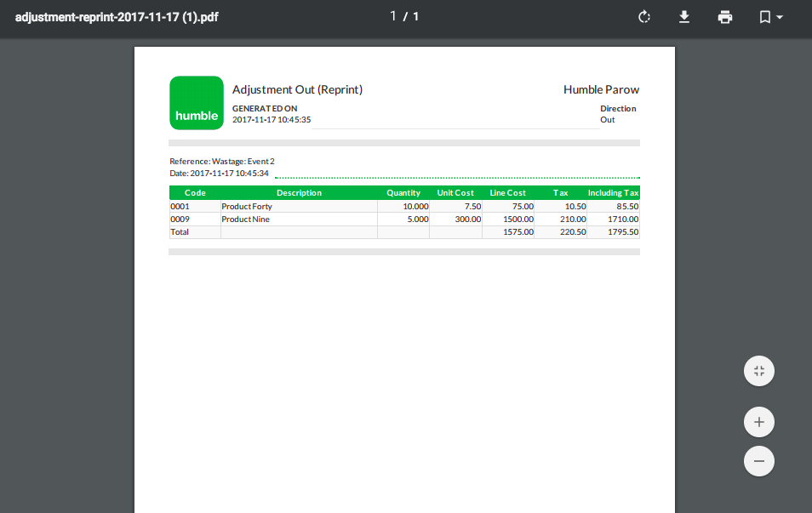Open the bookmarks dropdown

770,17
